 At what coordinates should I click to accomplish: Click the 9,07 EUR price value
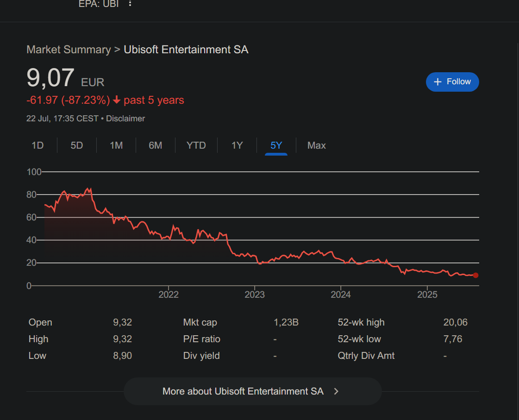pos(65,78)
